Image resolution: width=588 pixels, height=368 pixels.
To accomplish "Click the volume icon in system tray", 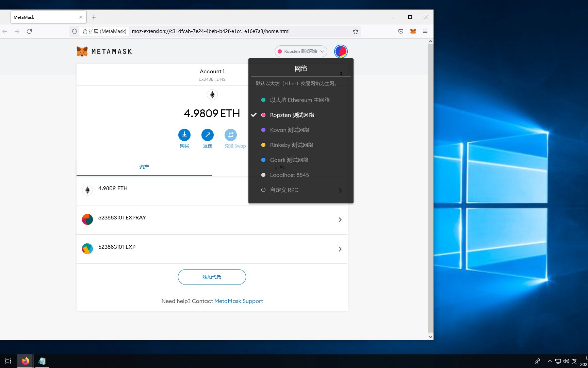I will (x=566, y=361).
